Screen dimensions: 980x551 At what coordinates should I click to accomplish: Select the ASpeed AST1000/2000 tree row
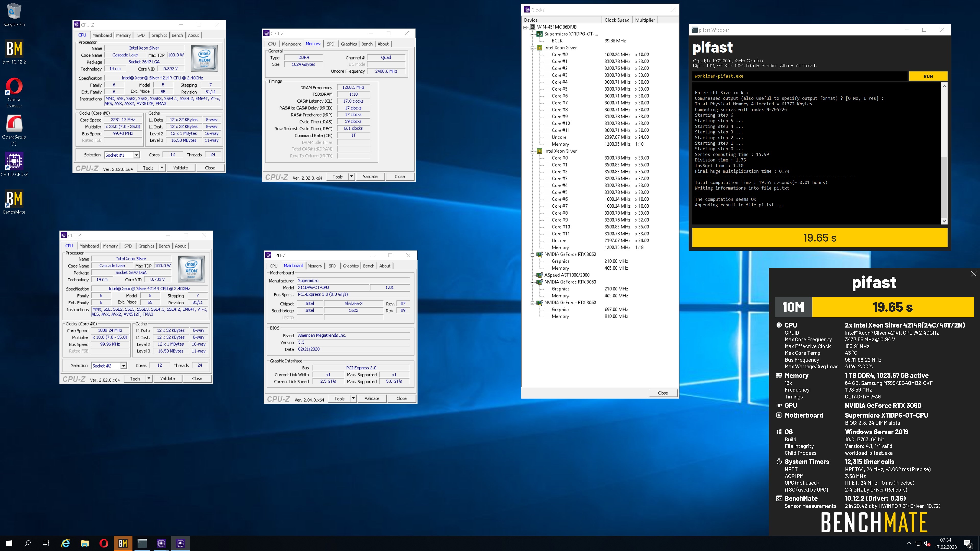click(567, 275)
